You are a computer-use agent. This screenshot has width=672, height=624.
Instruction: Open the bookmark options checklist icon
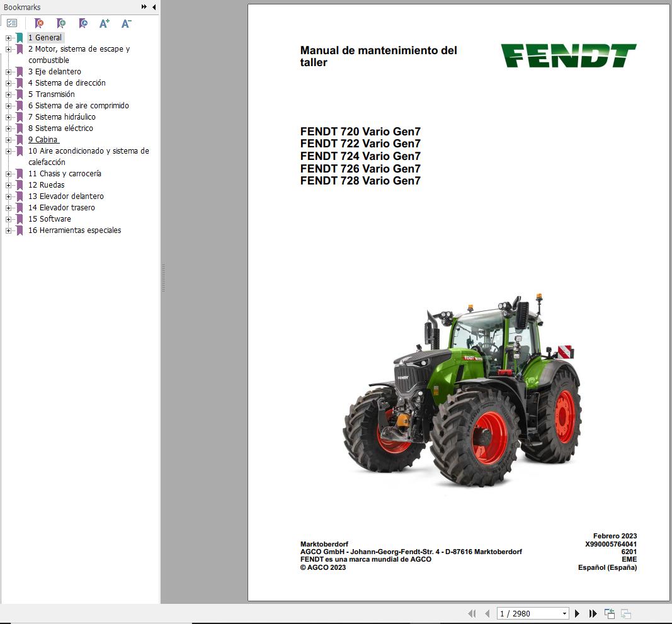(12, 23)
